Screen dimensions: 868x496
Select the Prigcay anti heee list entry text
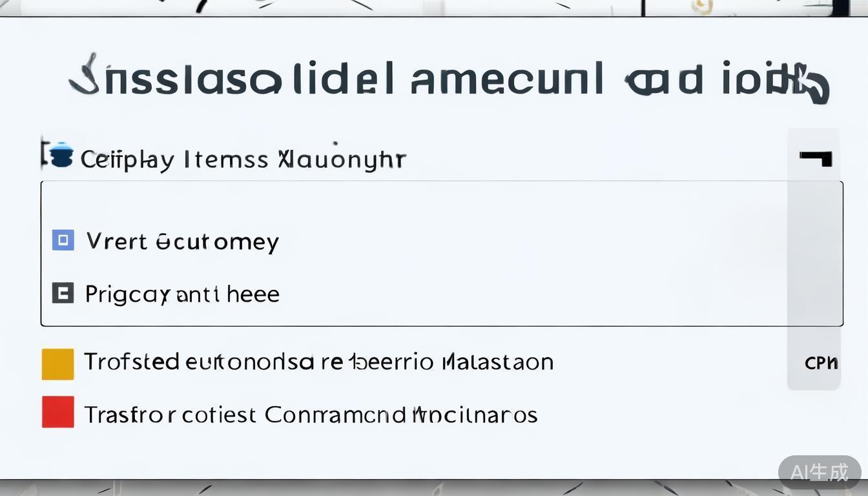pyautogui.click(x=183, y=294)
